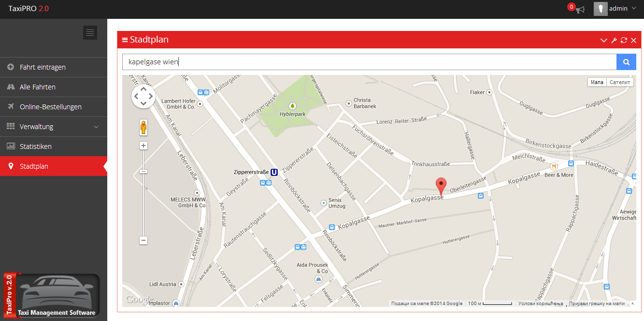644x321 pixels.
Task: Click the chart icon beside Statistiken
Action: pyautogui.click(x=11, y=146)
